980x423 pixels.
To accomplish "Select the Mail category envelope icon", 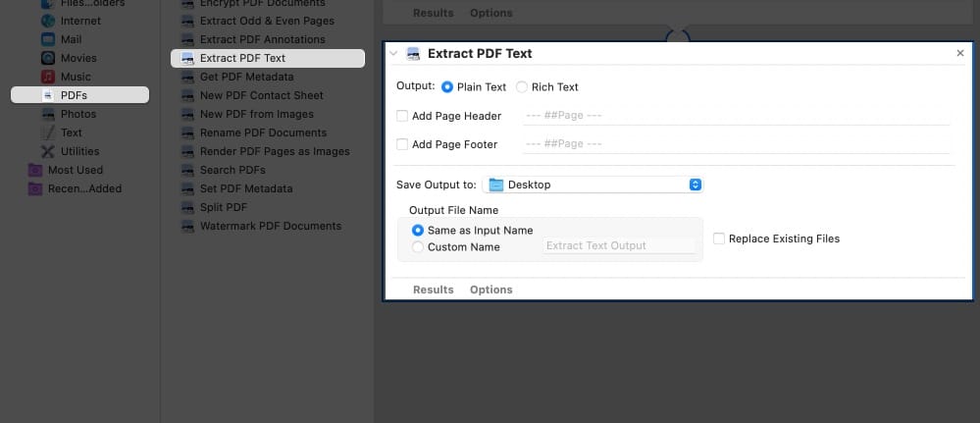I will coord(48,39).
